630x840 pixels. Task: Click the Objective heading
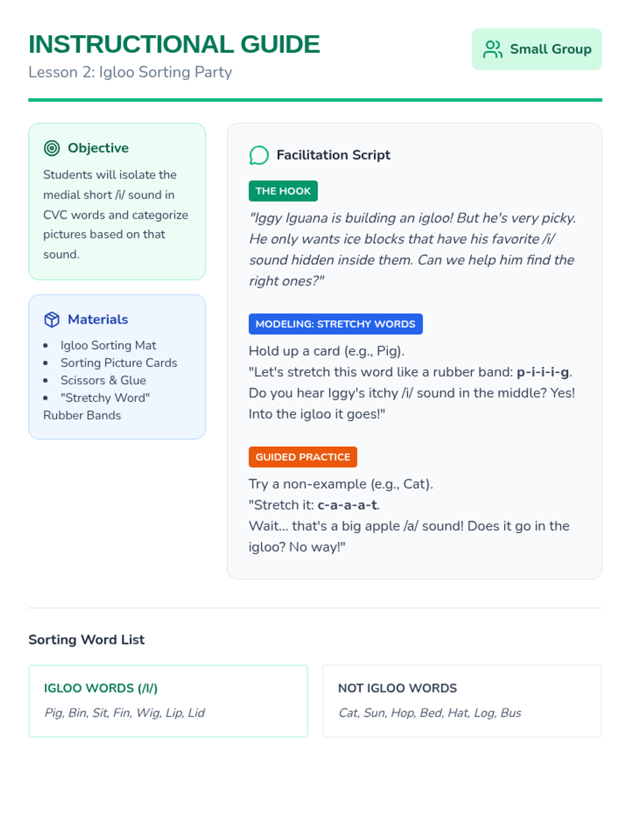click(98, 148)
